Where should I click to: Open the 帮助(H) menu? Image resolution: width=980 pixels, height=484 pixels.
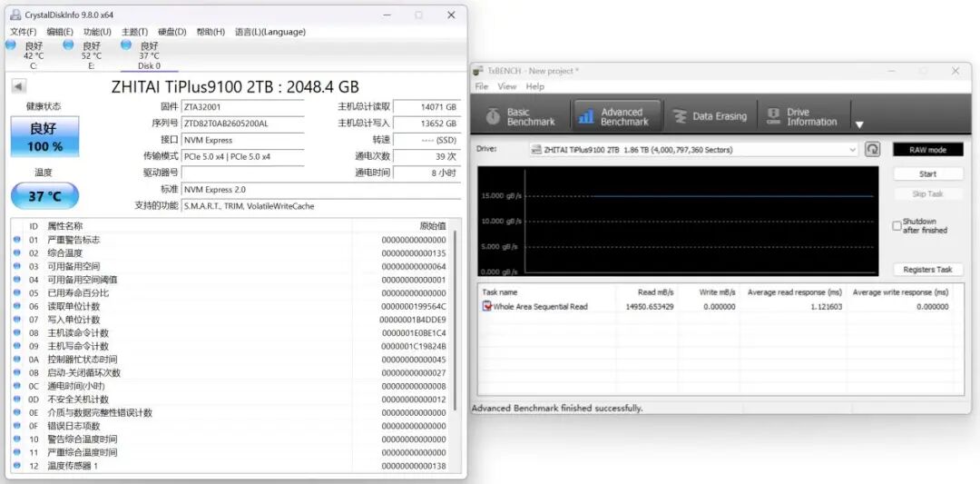(x=211, y=32)
